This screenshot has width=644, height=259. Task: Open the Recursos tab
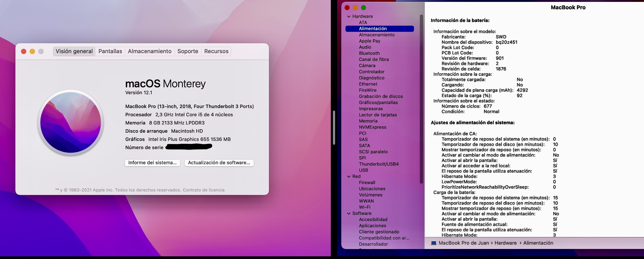(x=216, y=51)
